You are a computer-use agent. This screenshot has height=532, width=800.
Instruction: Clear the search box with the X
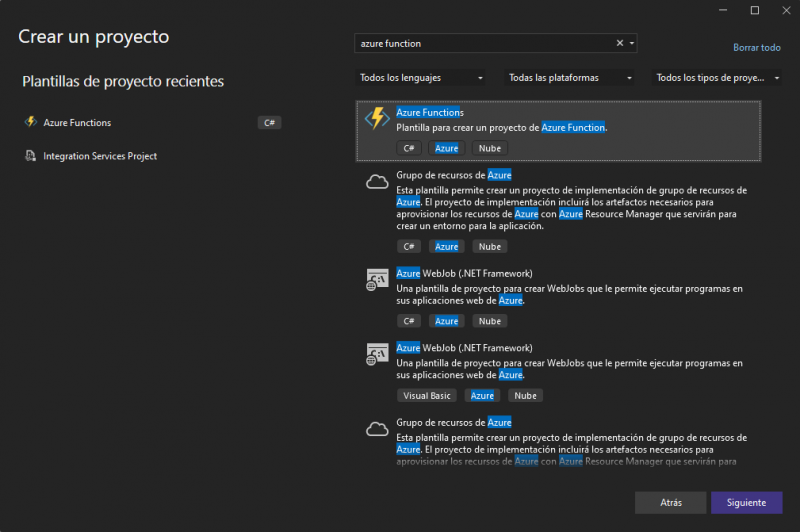point(619,43)
